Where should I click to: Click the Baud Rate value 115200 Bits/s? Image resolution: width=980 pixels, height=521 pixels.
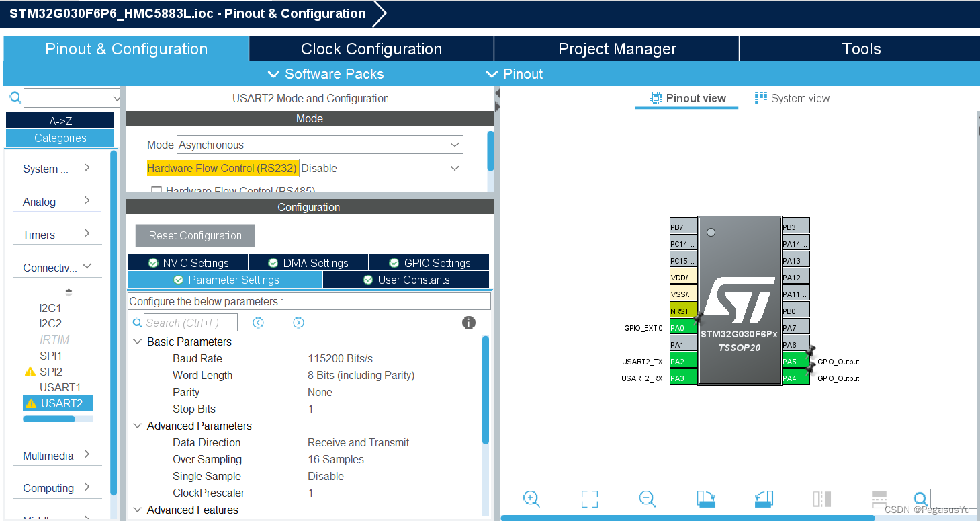[x=340, y=358]
